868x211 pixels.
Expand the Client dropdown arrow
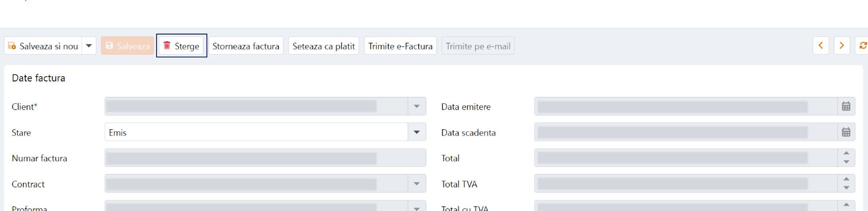pyautogui.click(x=416, y=106)
